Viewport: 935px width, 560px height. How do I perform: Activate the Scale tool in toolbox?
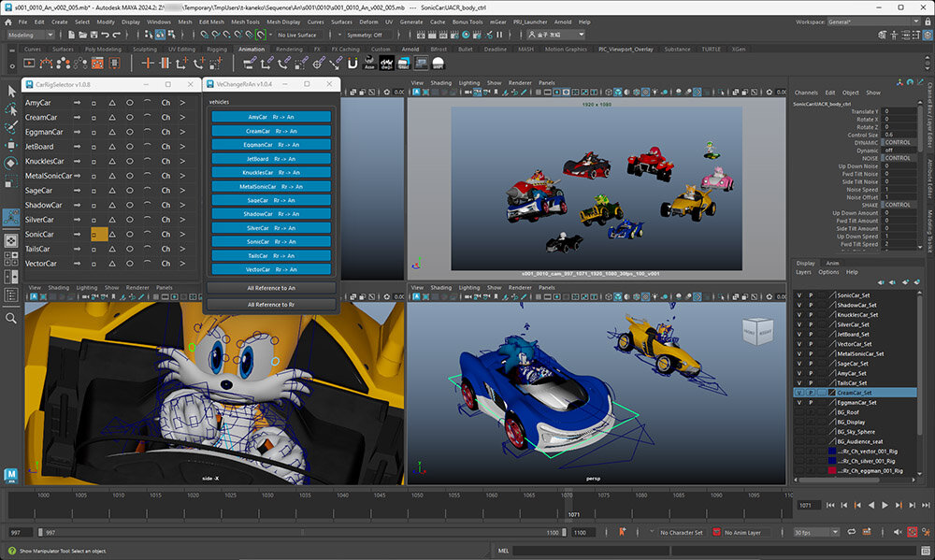tap(11, 181)
